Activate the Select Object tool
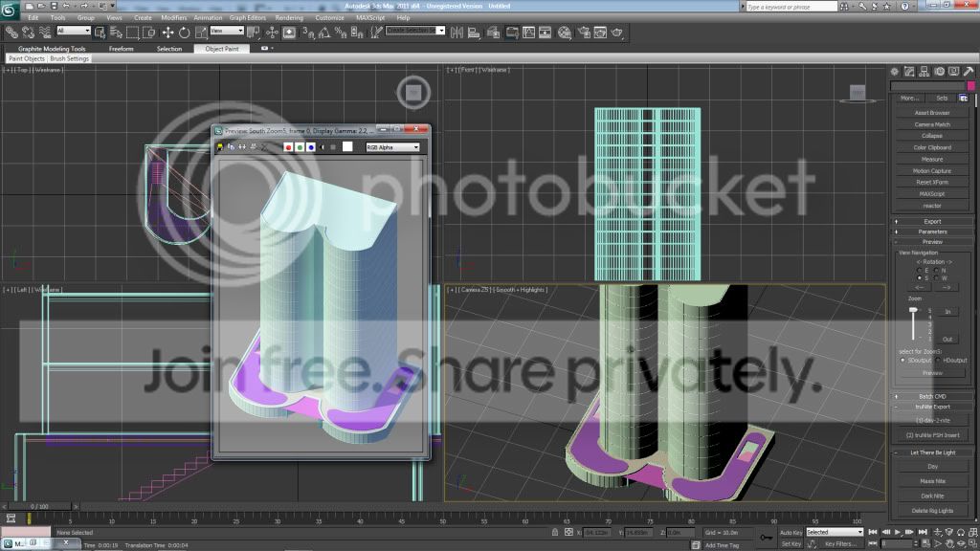Image resolution: width=980 pixels, height=551 pixels. tap(100, 33)
